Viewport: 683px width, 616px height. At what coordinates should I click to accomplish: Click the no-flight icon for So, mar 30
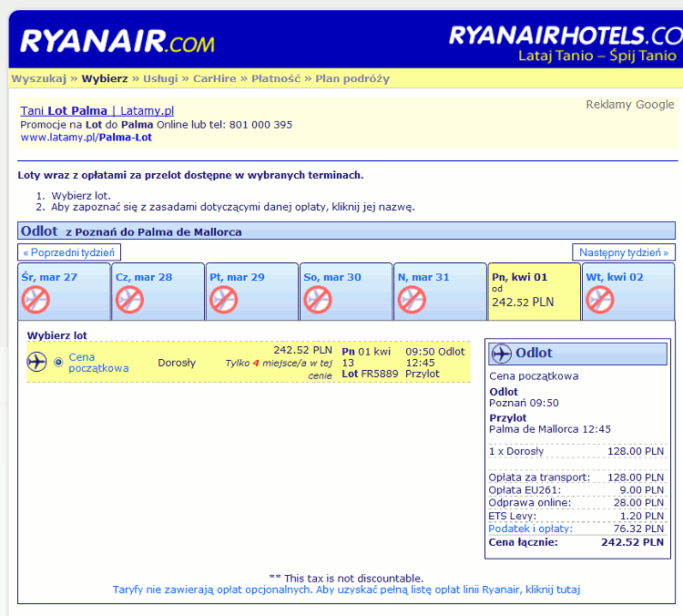click(x=318, y=300)
